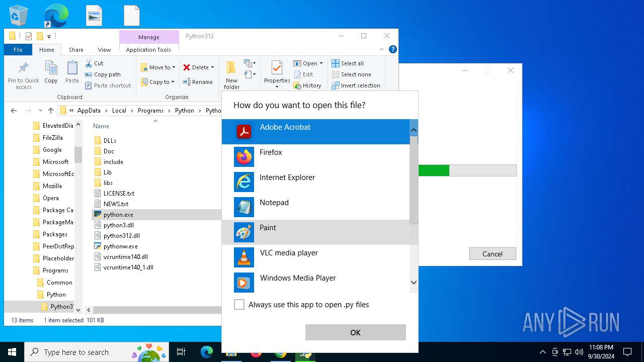Click the Manage contextual tab

pos(149,37)
